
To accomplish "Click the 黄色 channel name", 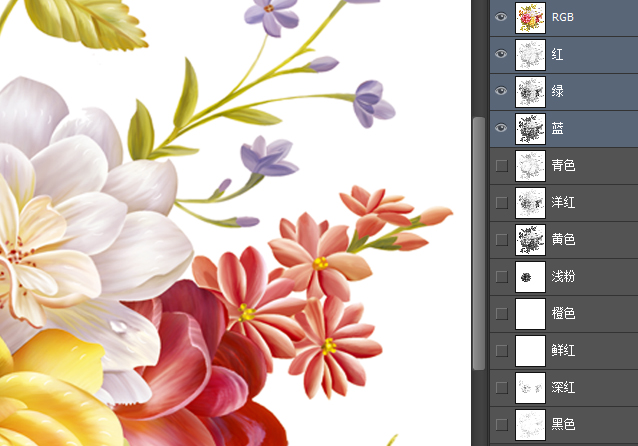I will point(563,239).
